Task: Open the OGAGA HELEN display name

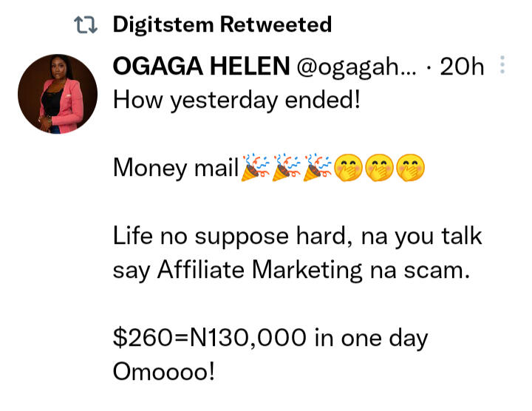Action: click(201, 67)
